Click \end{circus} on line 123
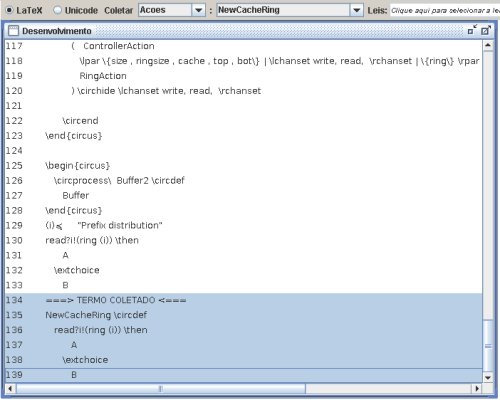 [73, 136]
